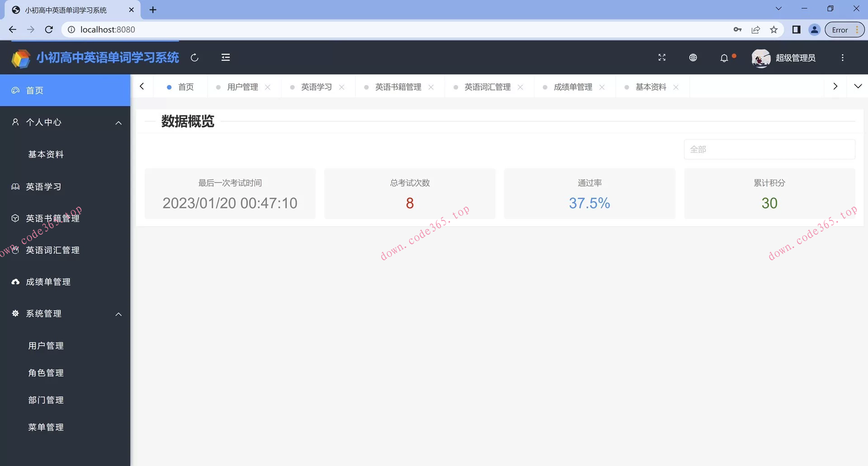This screenshot has height=466, width=868.
Task: Open notifications via the bell icon
Action: (724, 58)
